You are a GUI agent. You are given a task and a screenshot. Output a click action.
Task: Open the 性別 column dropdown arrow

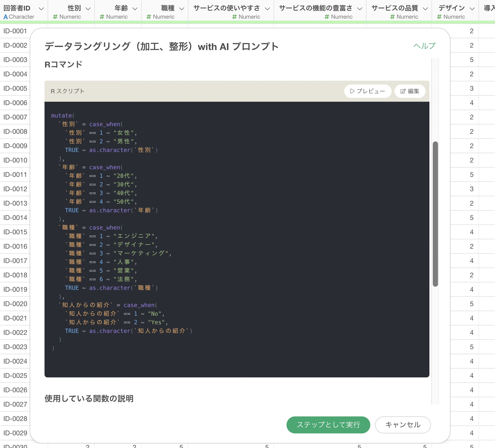(x=88, y=9)
